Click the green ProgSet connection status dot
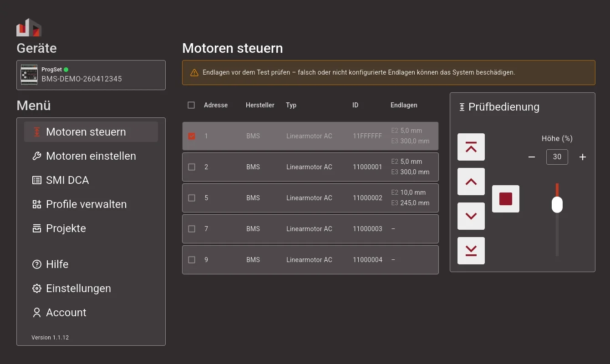 (x=66, y=70)
